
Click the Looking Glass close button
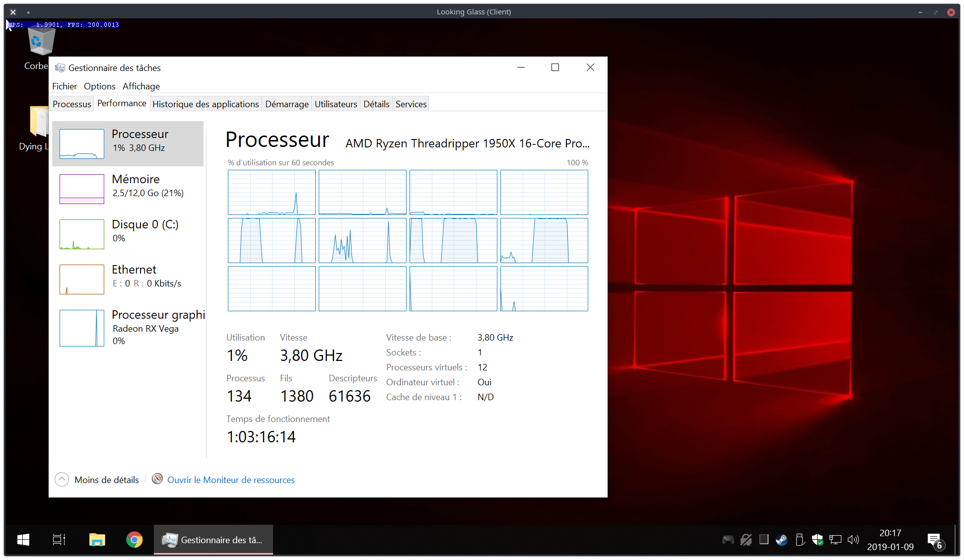[x=951, y=12]
